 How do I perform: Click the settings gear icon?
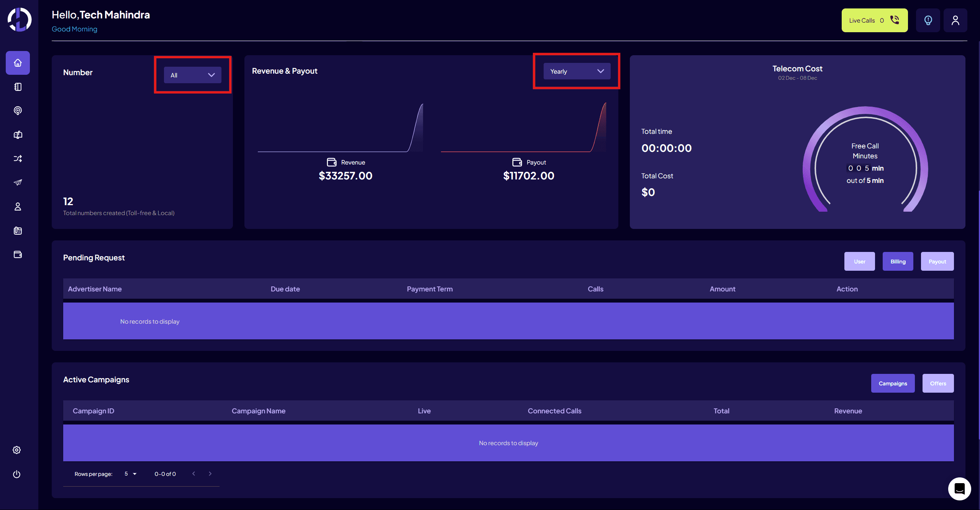pos(16,450)
